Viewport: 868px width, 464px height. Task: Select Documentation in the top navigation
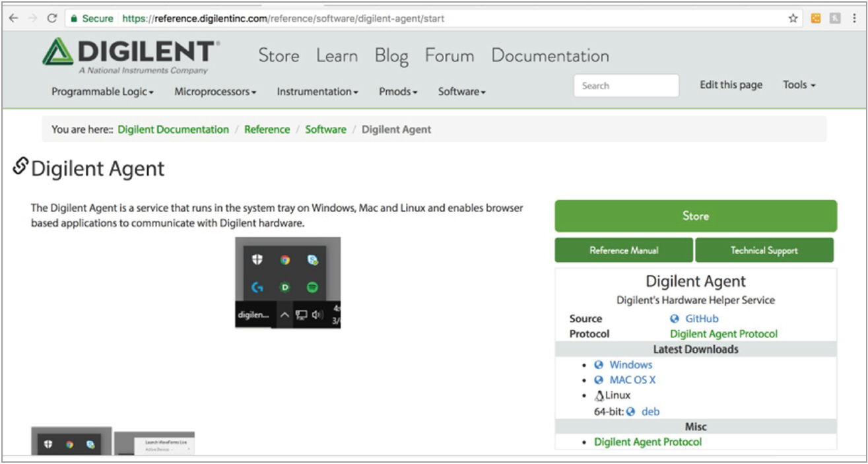coord(550,55)
